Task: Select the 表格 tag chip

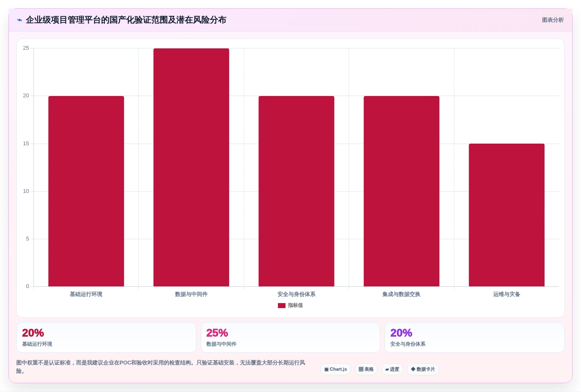Action: click(x=366, y=369)
